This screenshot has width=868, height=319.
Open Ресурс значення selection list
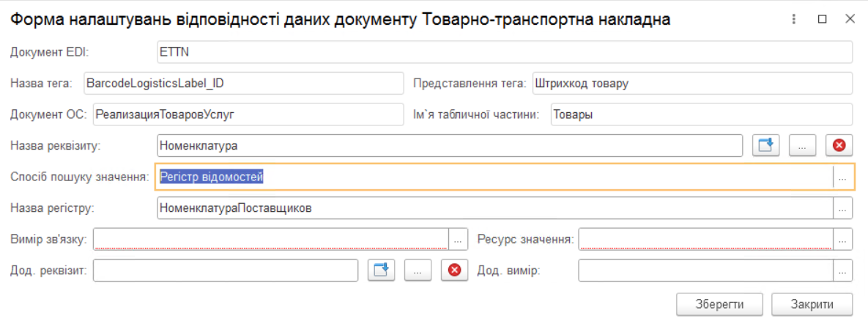pyautogui.click(x=843, y=239)
